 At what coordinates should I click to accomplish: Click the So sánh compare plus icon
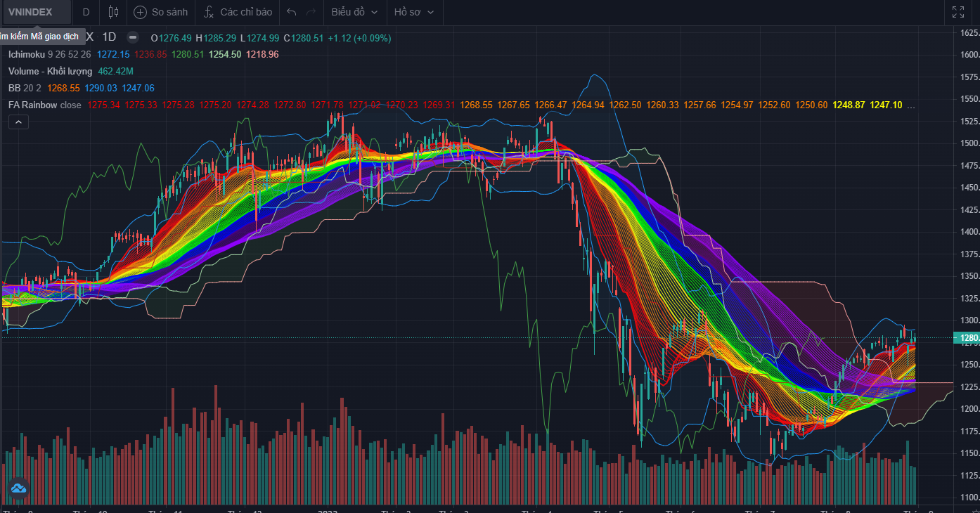click(x=141, y=12)
